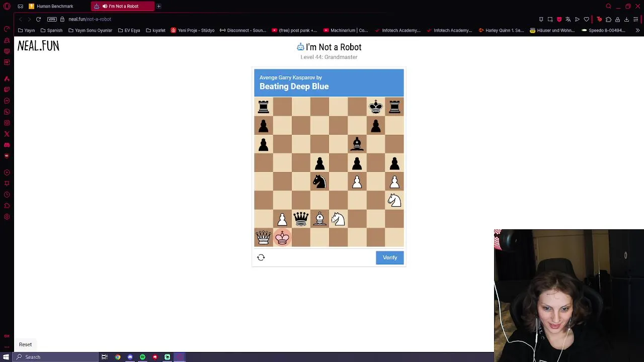Open the Yayın Sonu Oyunlar bookmarks folder
The width and height of the screenshot is (644, 362).
pos(91,30)
